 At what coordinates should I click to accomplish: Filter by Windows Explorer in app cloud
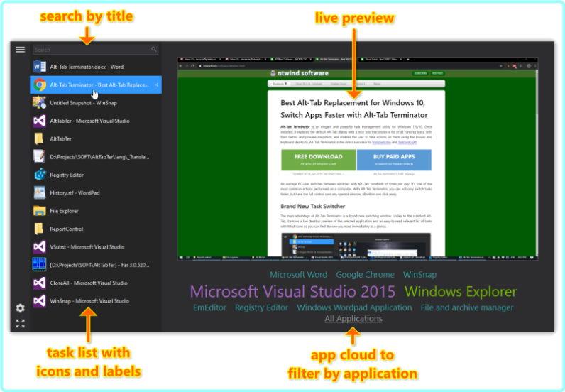point(461,291)
